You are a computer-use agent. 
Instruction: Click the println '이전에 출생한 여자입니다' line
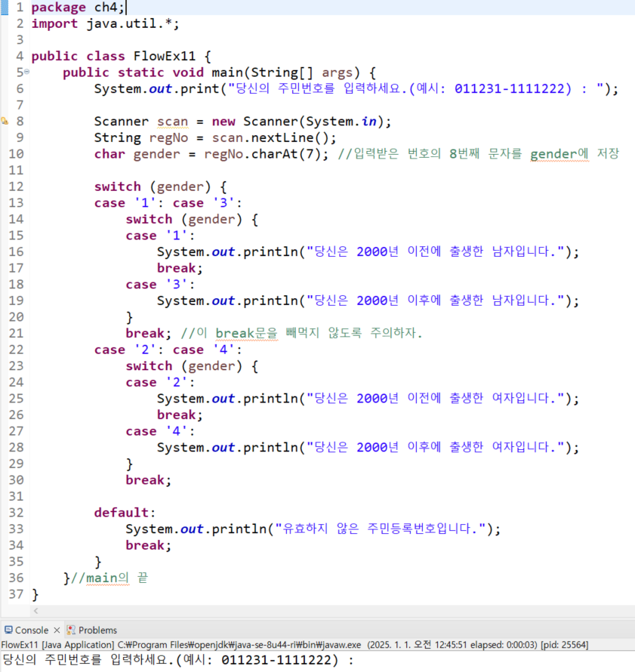click(368, 399)
